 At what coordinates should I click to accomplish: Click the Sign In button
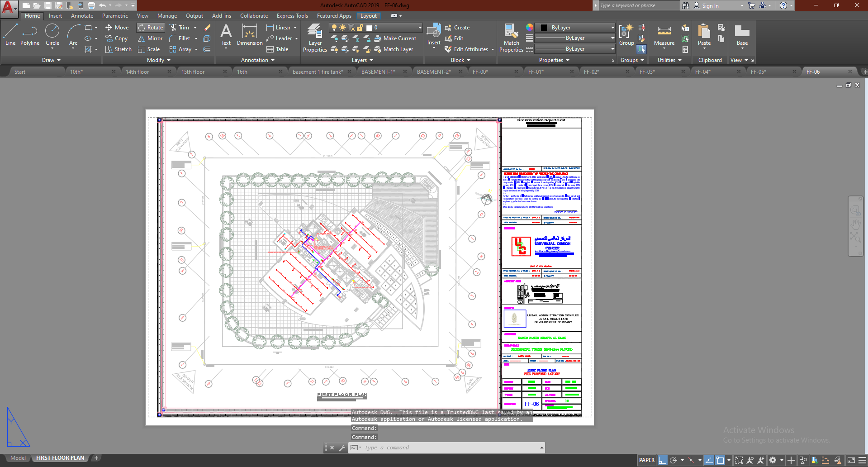tap(710, 6)
